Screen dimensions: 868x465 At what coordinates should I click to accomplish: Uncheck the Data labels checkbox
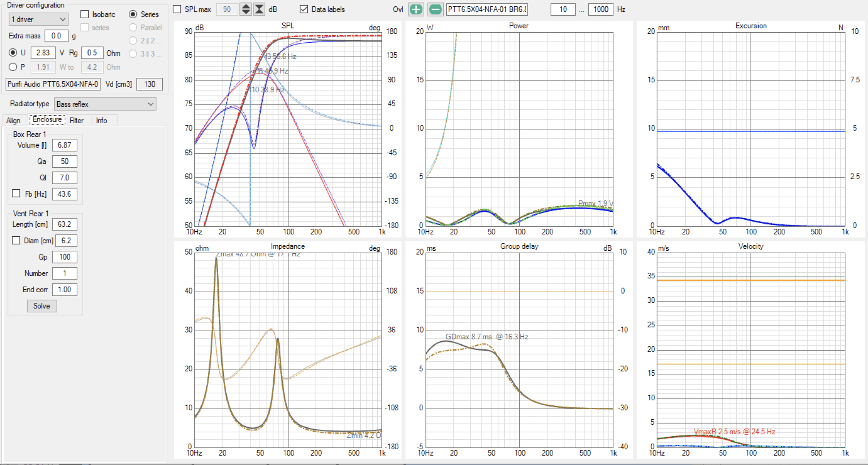click(304, 9)
